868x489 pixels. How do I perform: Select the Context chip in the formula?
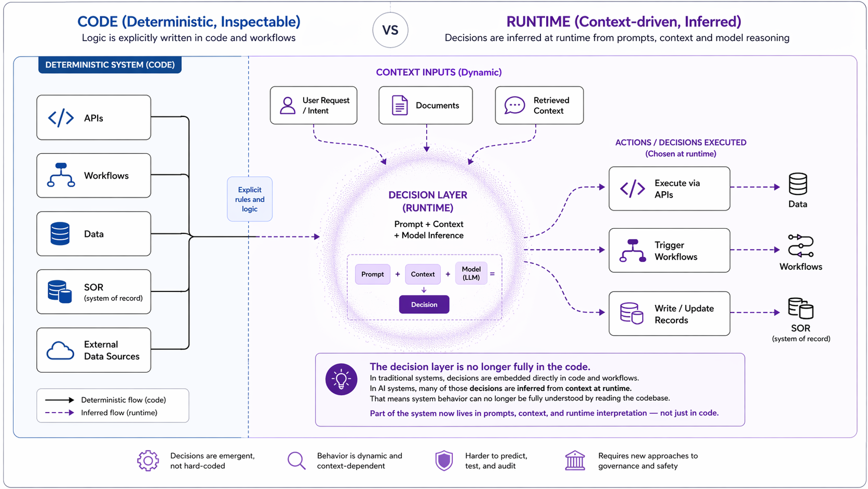coord(423,274)
